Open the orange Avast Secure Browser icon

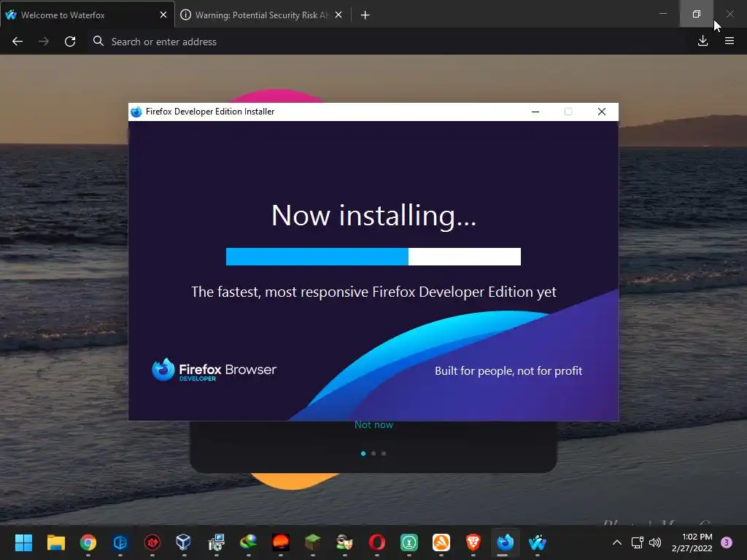(x=441, y=542)
